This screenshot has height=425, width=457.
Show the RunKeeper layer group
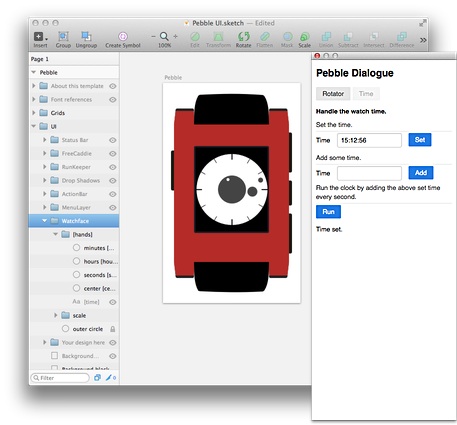pyautogui.click(x=113, y=167)
